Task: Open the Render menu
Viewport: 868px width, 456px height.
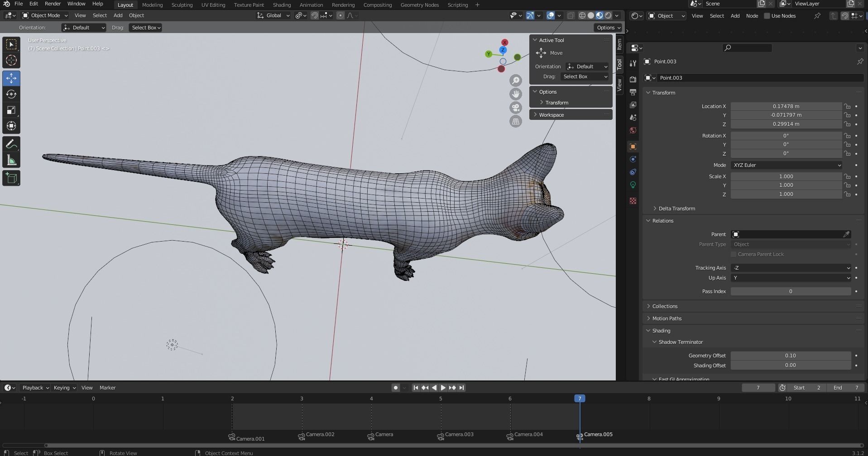Action: click(x=53, y=4)
